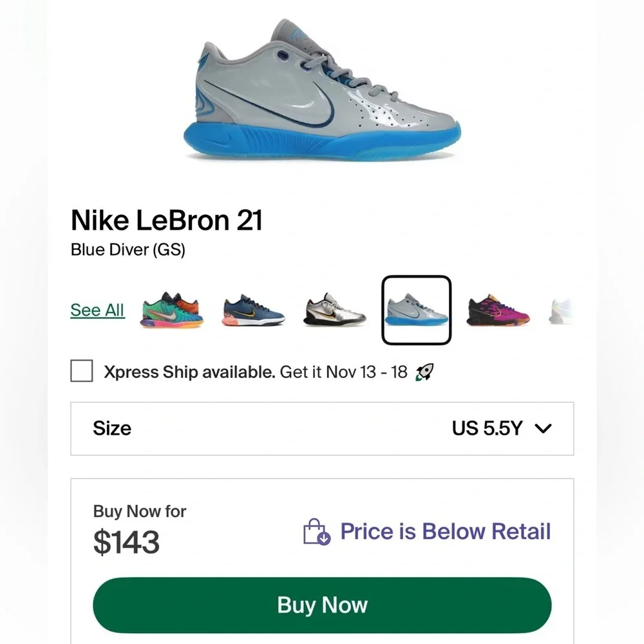The image size is (644, 644).
Task: Open the Size selector via Size label
Action: (112, 428)
